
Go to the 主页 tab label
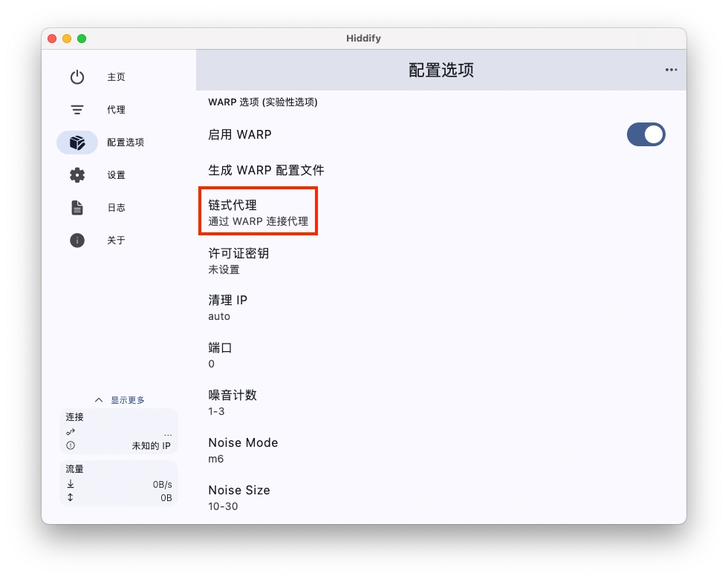click(116, 77)
